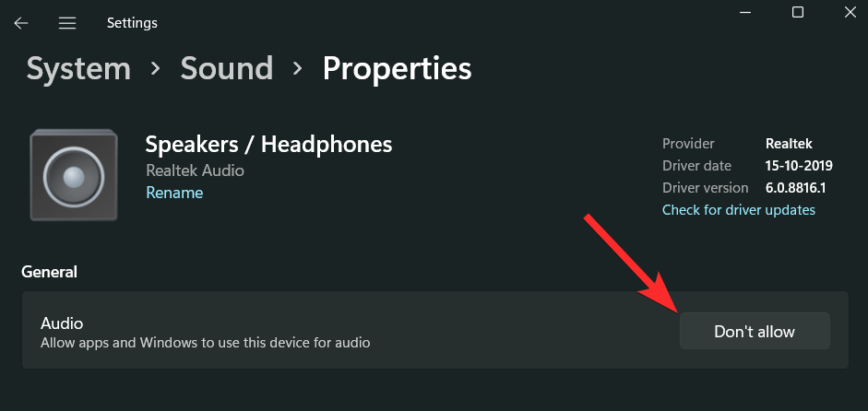
Task: Go back using the back arrow
Action: 21,23
